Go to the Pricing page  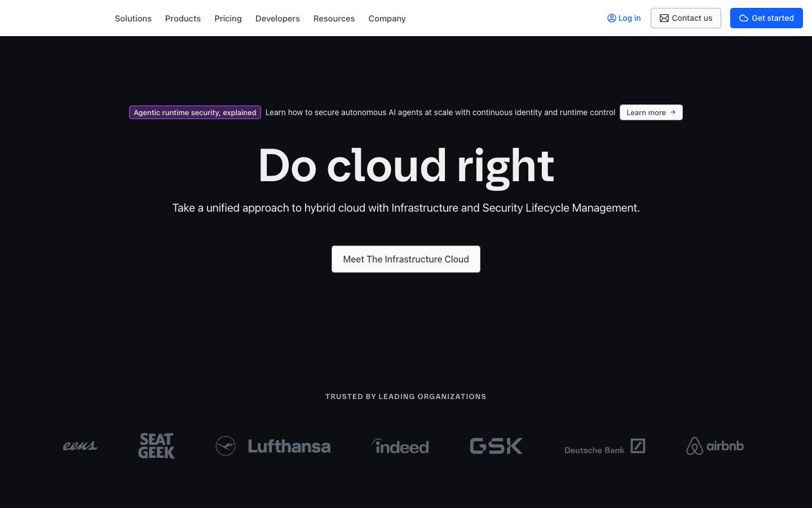point(228,19)
